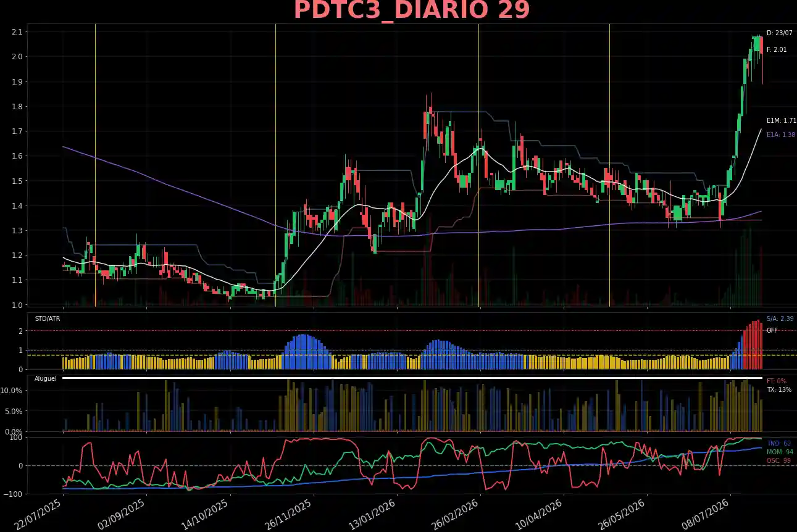The image size is (797, 532).
Task: Click the 02/09/2025 date axis label
Action: (x=122, y=514)
